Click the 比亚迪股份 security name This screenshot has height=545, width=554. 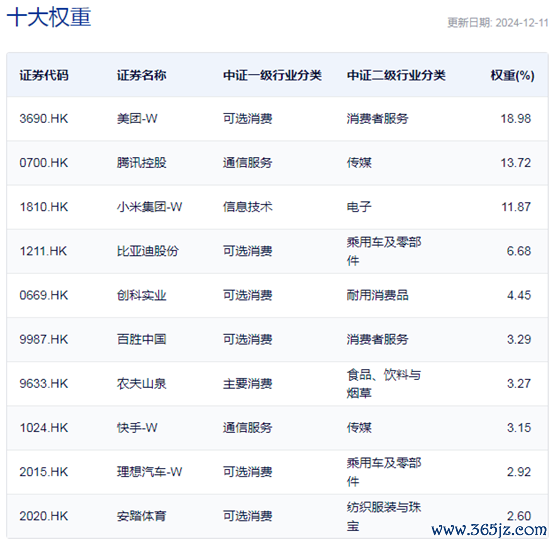click(148, 251)
